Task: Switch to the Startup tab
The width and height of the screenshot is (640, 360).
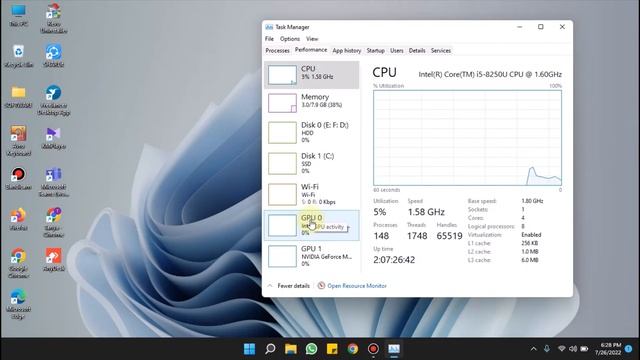Action: [x=376, y=51]
